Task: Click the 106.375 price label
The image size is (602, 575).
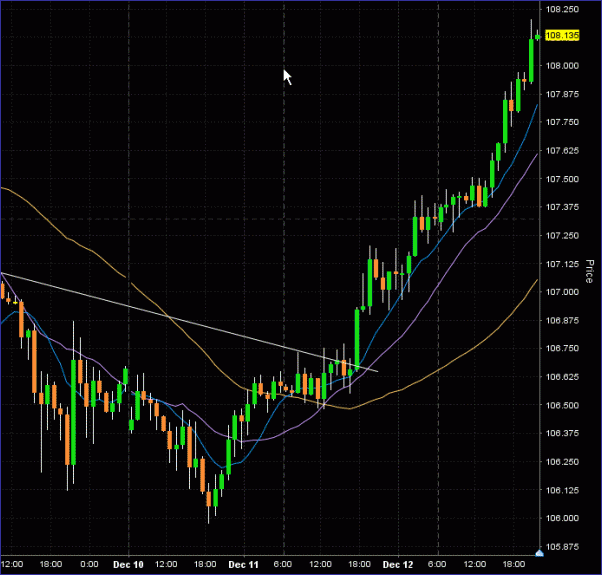Action: pyautogui.click(x=562, y=433)
